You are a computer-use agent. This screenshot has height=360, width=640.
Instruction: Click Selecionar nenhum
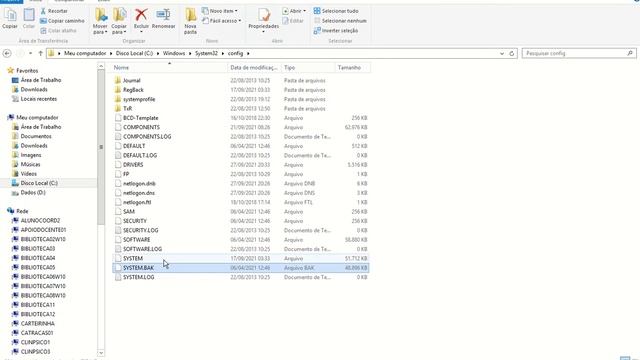tap(340, 21)
